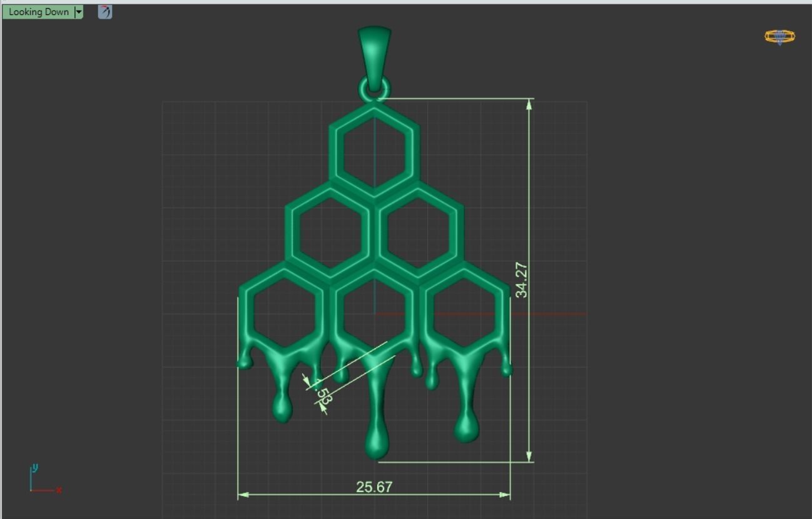Select the 1.53 drip width dimension
This screenshot has width=812, height=519.
pyautogui.click(x=322, y=392)
